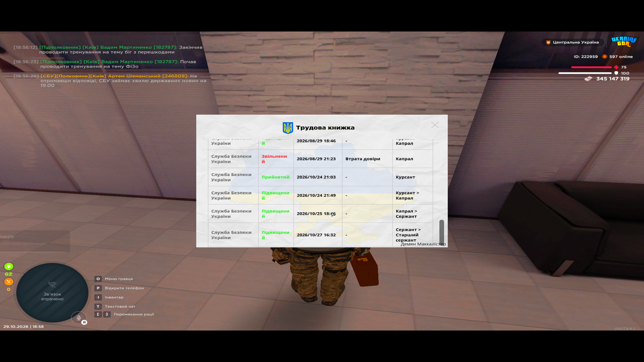
Task: Click the Ukrainian trident emblem icon
Action: 288,128
